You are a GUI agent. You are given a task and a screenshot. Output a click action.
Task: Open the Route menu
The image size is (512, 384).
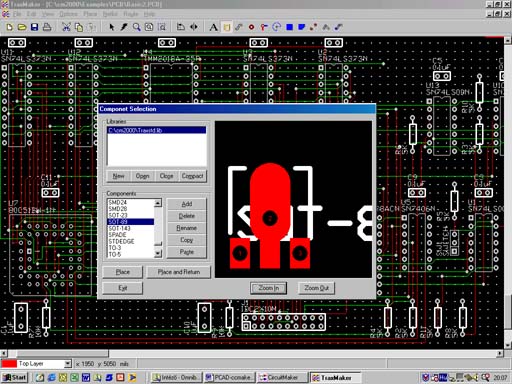click(x=130, y=14)
